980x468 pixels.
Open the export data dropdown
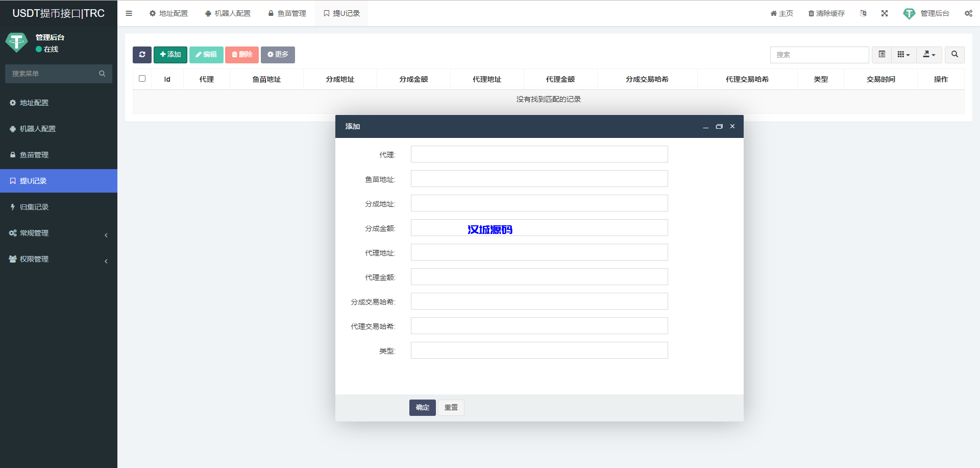click(929, 55)
